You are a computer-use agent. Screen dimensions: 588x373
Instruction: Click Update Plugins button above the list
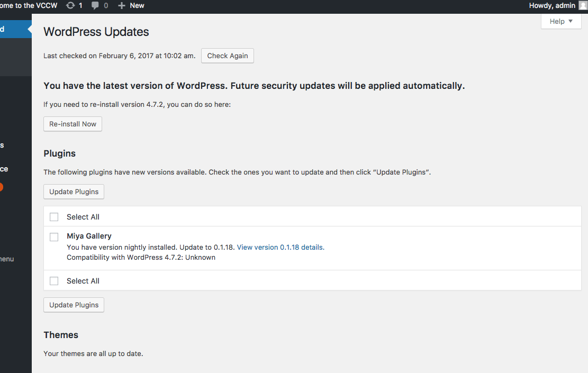coord(74,192)
